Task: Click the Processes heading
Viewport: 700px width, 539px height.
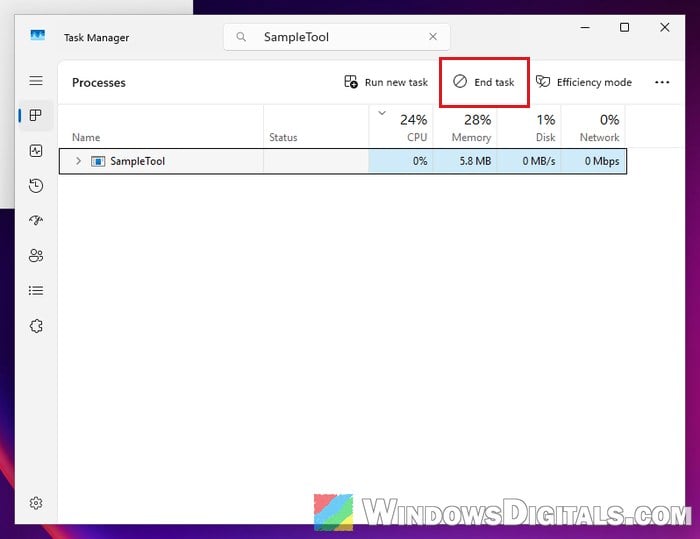Action: (x=99, y=83)
